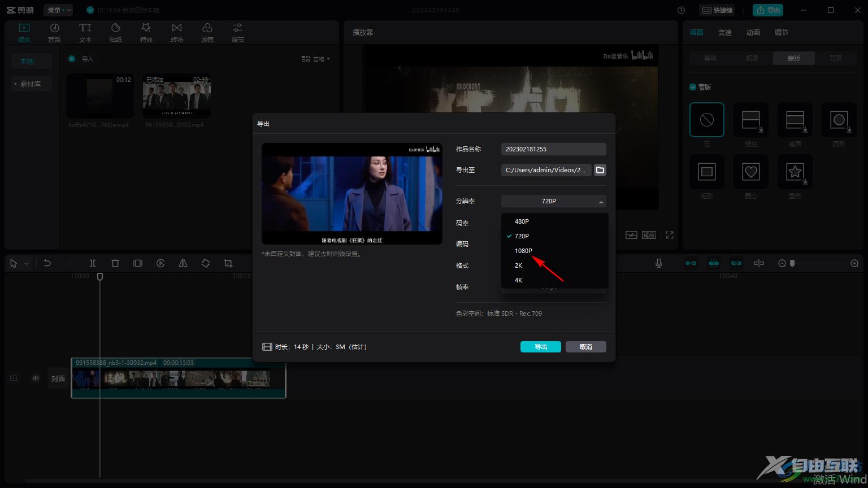The image size is (868, 488).
Task: Choose the 矩形 rectangle mask
Action: 707,172
